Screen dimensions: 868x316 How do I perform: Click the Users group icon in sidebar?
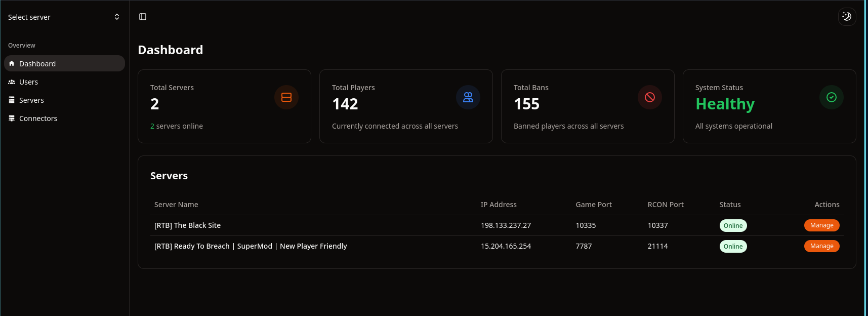pos(12,82)
